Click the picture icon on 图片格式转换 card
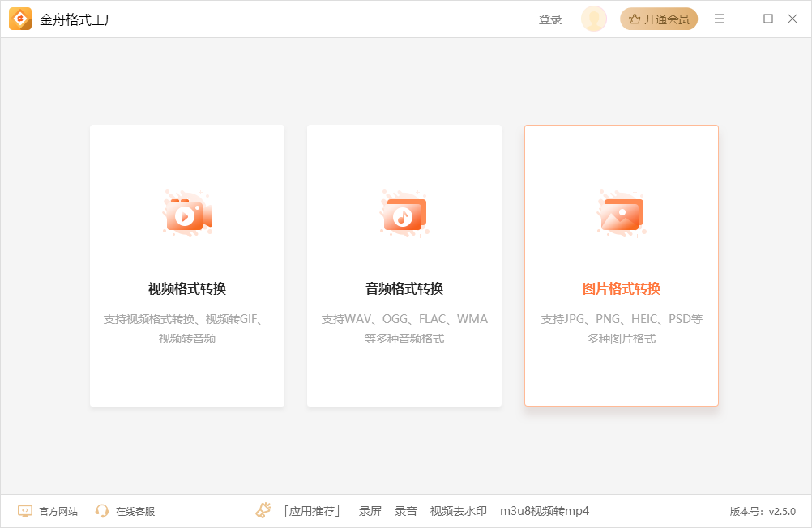 621,213
